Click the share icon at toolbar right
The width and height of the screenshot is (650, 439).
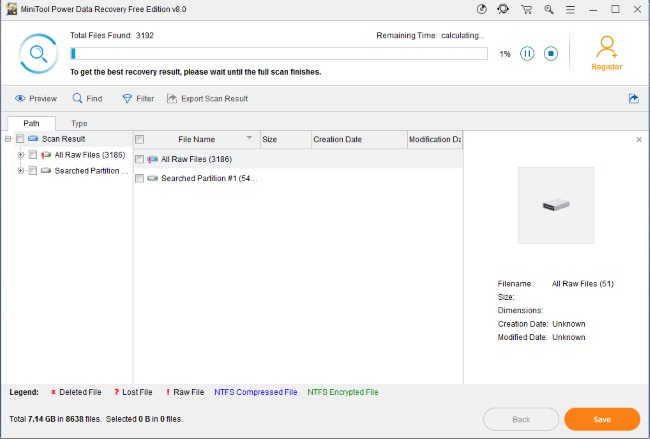[633, 98]
